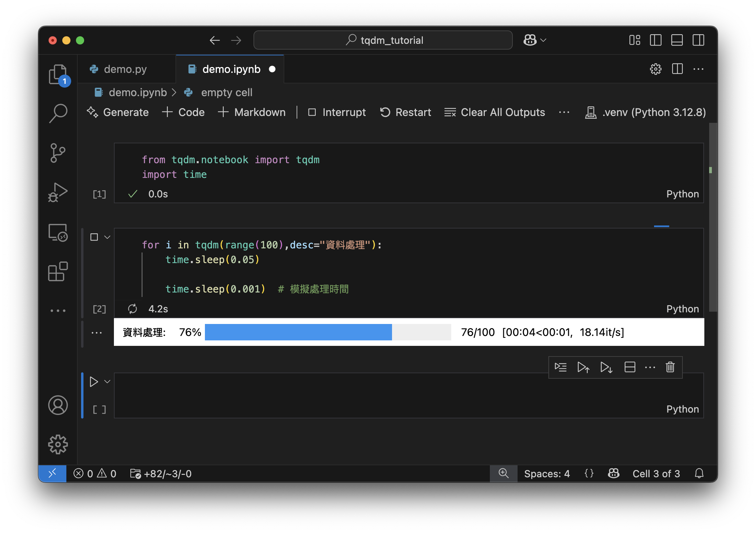Open Copilot status in status bar
Viewport: 756px width, 533px height.
tap(614, 473)
